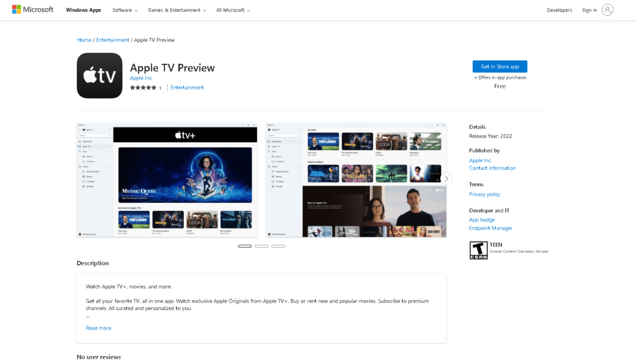Open the Mythic Quest screenshot thumbnail
Viewport: 635px width, 364px height.
[x=167, y=180]
